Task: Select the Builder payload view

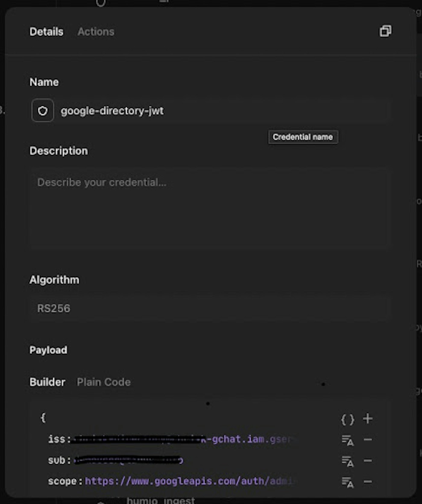Action: pyautogui.click(x=47, y=382)
